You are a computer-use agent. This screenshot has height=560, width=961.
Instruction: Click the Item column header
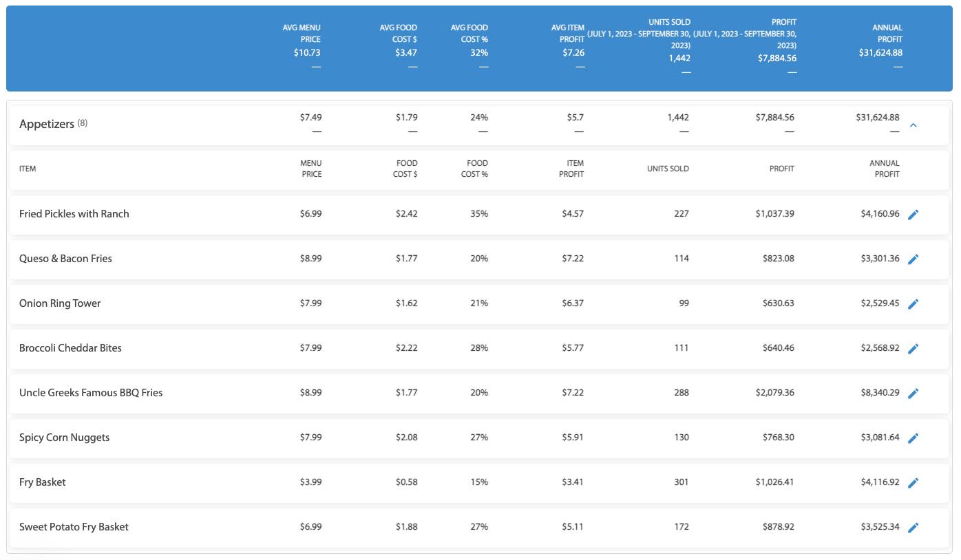click(28, 169)
